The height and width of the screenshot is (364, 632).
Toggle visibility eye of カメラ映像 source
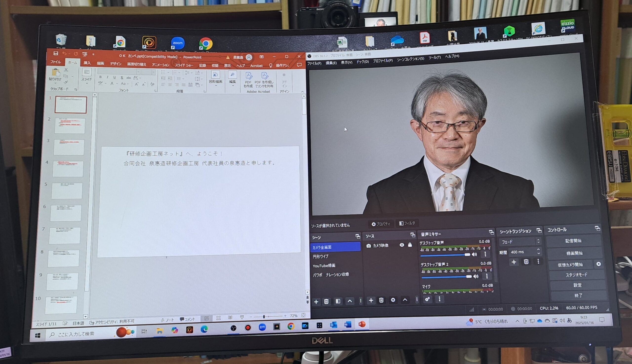[x=402, y=245]
